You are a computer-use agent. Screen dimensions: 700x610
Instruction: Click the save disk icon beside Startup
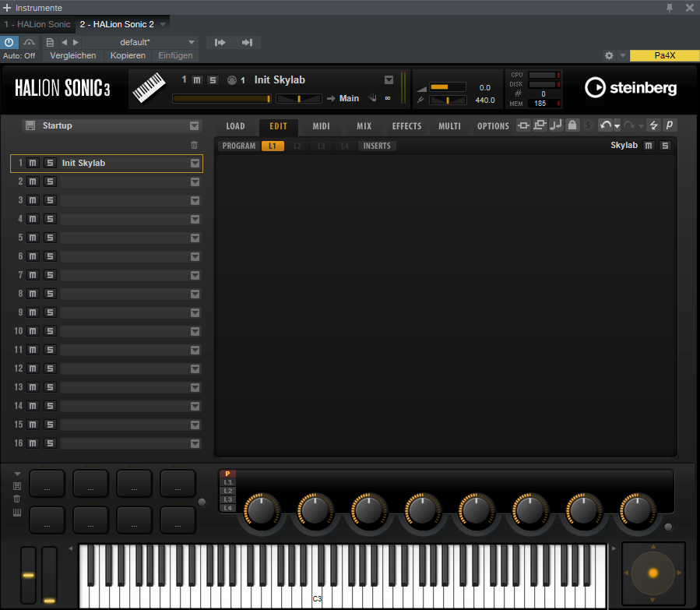pyautogui.click(x=30, y=125)
